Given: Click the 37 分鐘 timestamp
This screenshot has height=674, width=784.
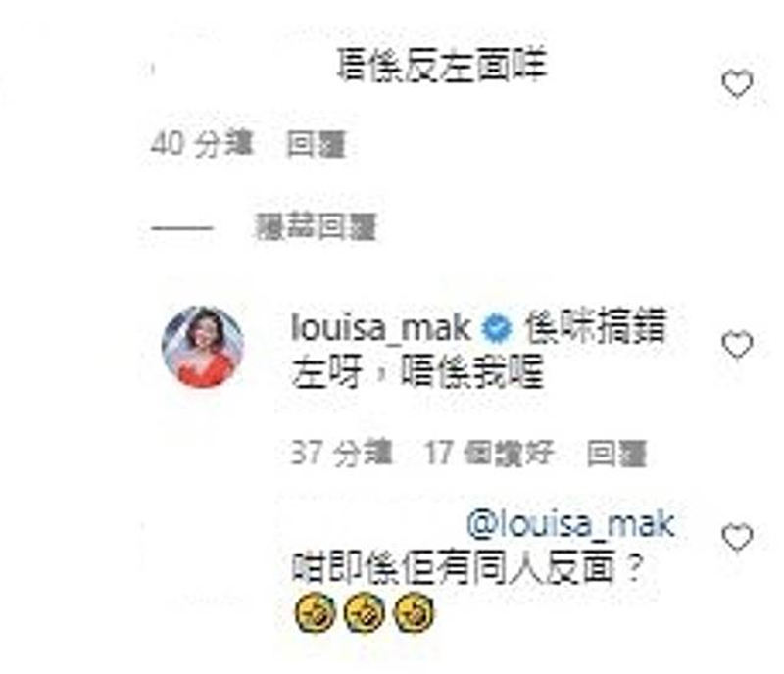Looking at the screenshot, I should 341,453.
